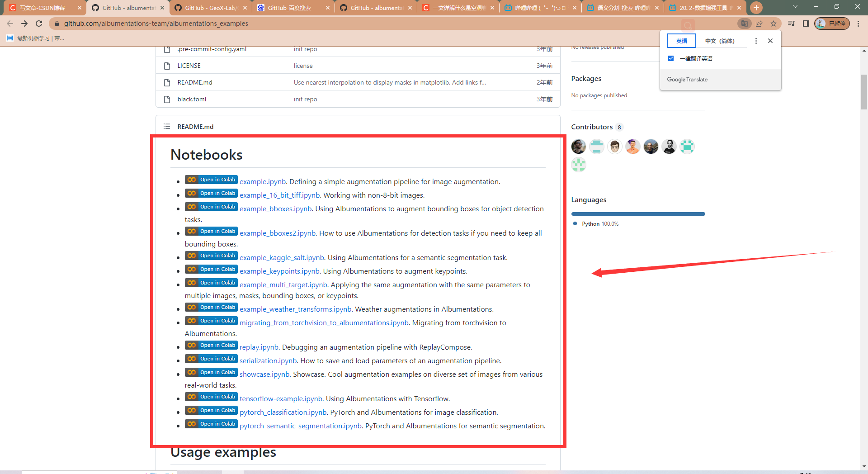Select the 英语 translate tab
Screen dimensions: 868x474
pyautogui.click(x=682, y=41)
